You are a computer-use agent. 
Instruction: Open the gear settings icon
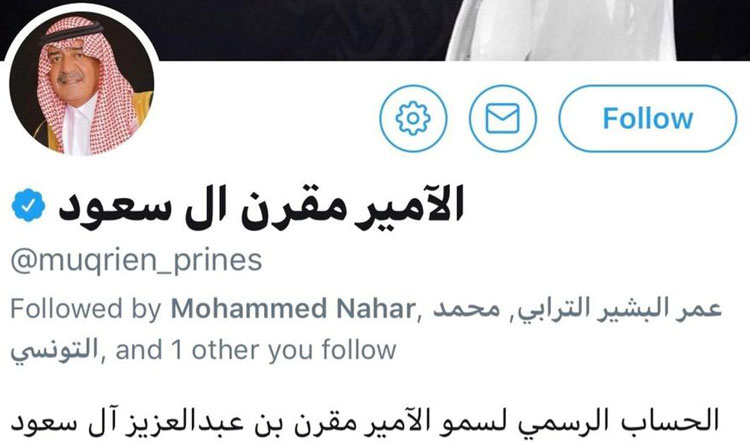pyautogui.click(x=413, y=118)
